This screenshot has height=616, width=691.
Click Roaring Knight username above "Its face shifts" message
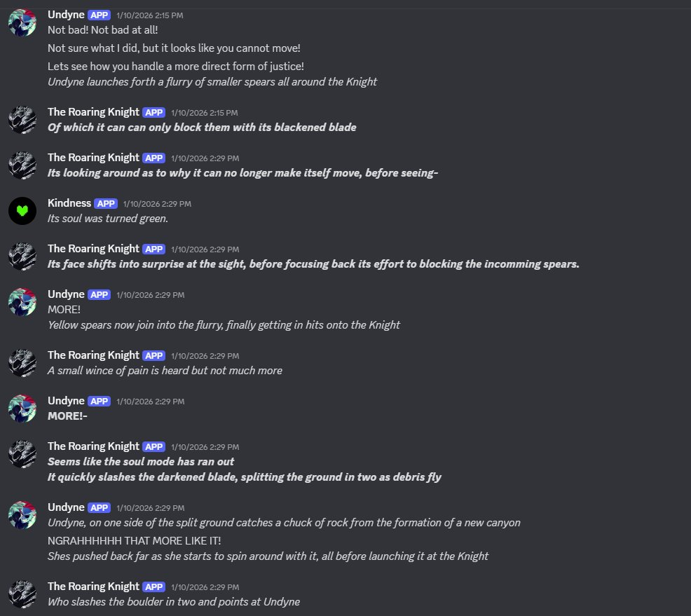click(93, 249)
